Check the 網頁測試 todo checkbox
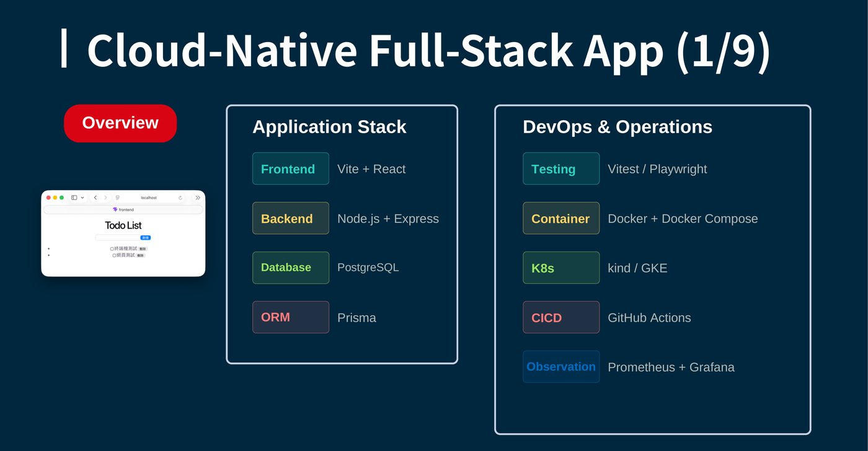 pos(114,255)
